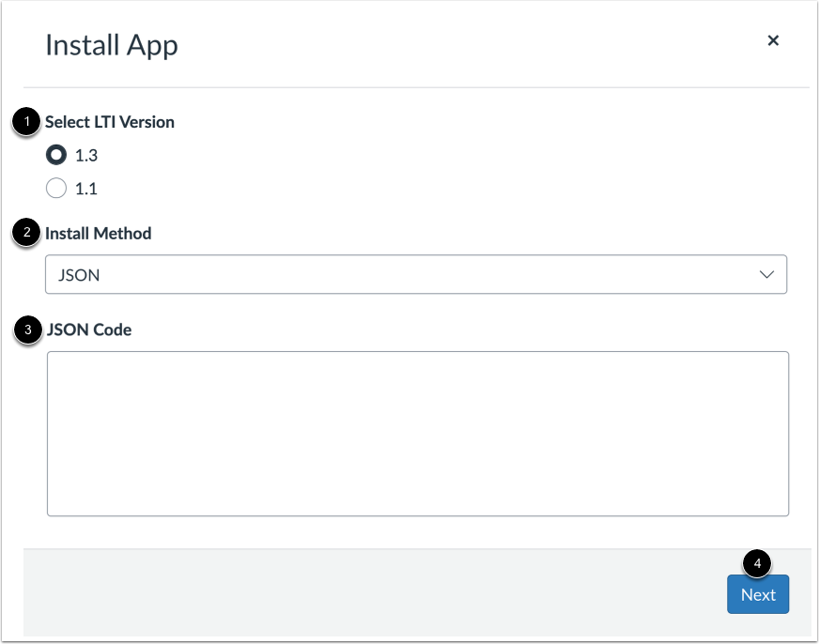Viewport: 819px width, 644px height.
Task: Confirm 1.3 is chosen under Select LTI Version
Action: point(58,155)
